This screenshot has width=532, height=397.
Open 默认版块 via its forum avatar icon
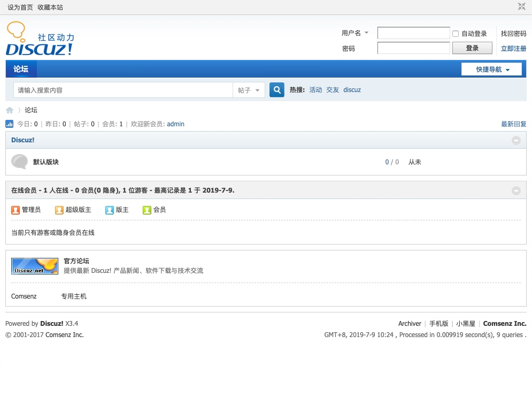(x=19, y=162)
